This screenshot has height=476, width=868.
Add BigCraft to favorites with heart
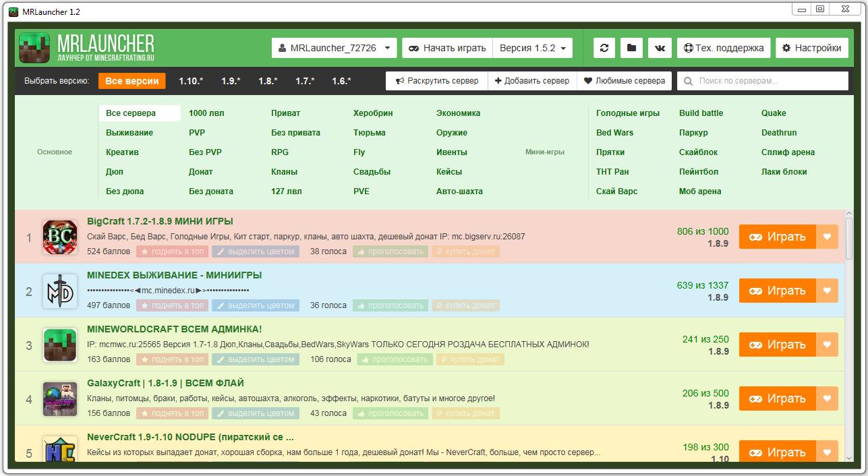click(828, 237)
